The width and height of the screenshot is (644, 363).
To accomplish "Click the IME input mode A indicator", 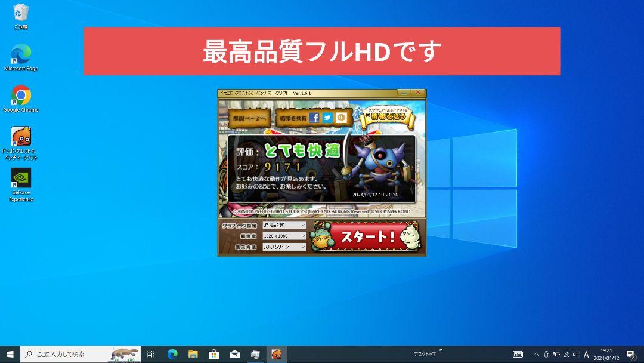I will click(x=586, y=355).
